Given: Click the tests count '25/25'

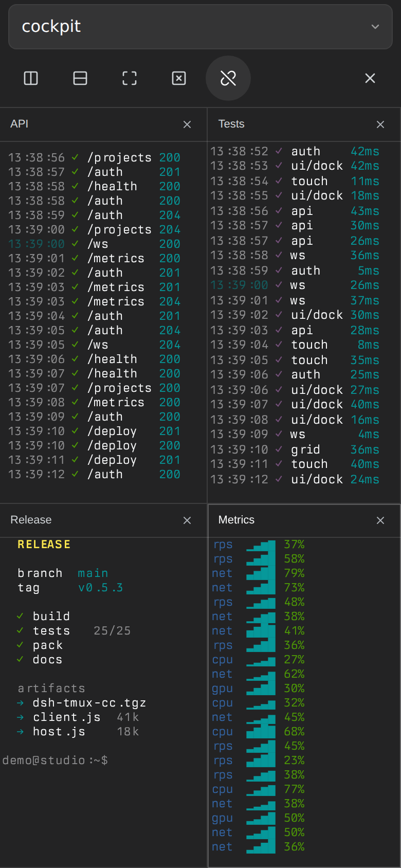Looking at the screenshot, I should point(112,631).
